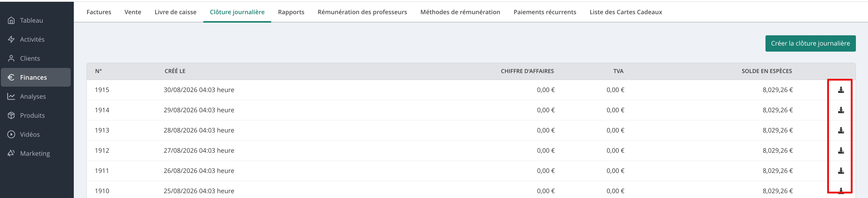Open Marketing in the sidebar
The height and width of the screenshot is (198, 868).
[x=35, y=153]
